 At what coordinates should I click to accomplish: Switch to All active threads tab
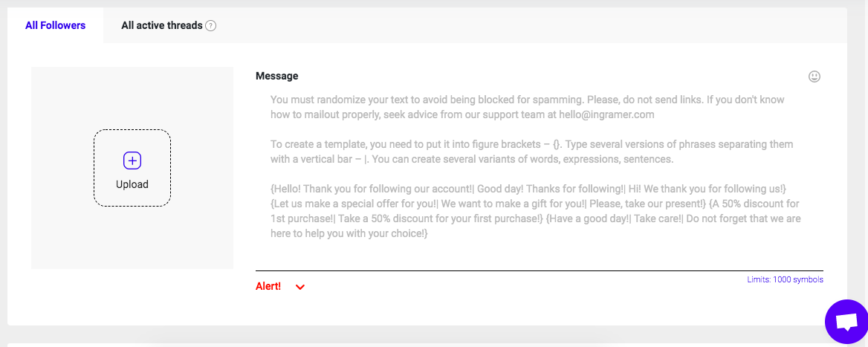[162, 25]
